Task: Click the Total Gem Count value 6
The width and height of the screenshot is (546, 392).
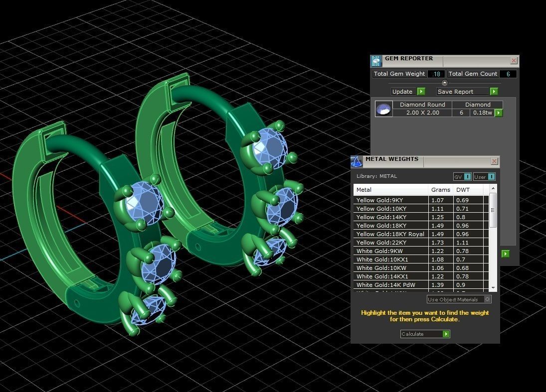Action: point(508,74)
